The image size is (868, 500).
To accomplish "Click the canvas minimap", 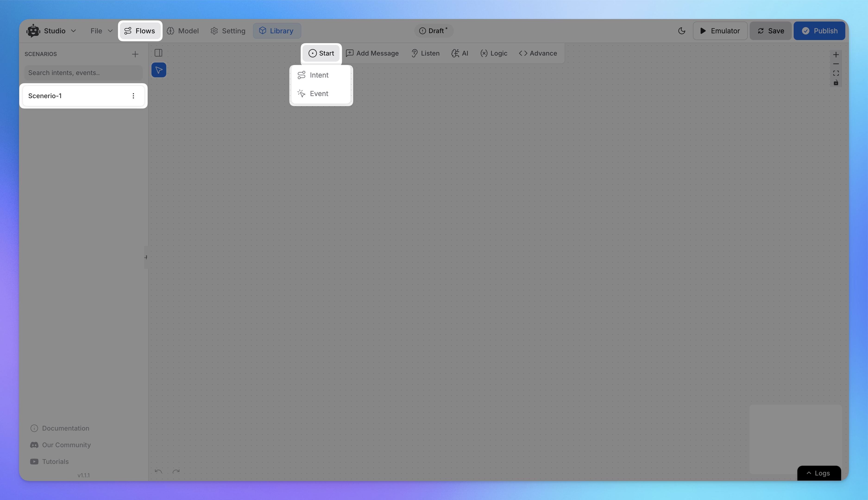I will [x=796, y=439].
